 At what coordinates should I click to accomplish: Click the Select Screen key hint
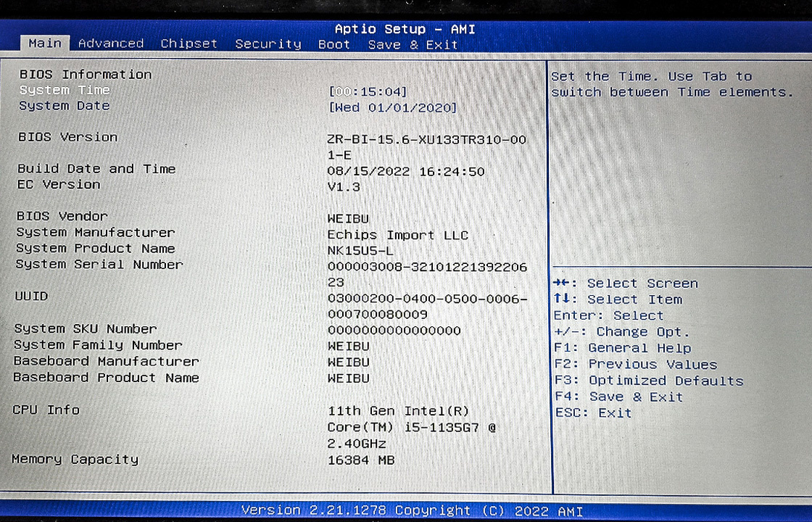tap(626, 283)
